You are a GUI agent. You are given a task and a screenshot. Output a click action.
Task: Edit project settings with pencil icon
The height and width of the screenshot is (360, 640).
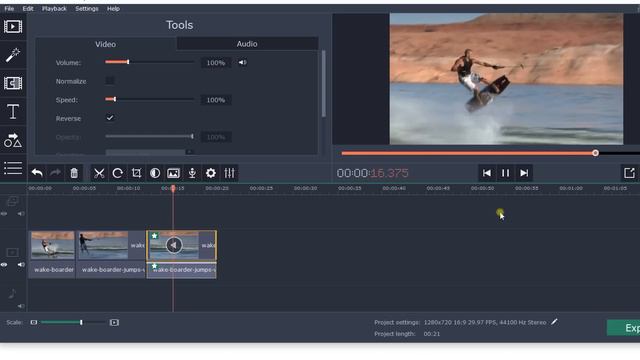(x=554, y=322)
